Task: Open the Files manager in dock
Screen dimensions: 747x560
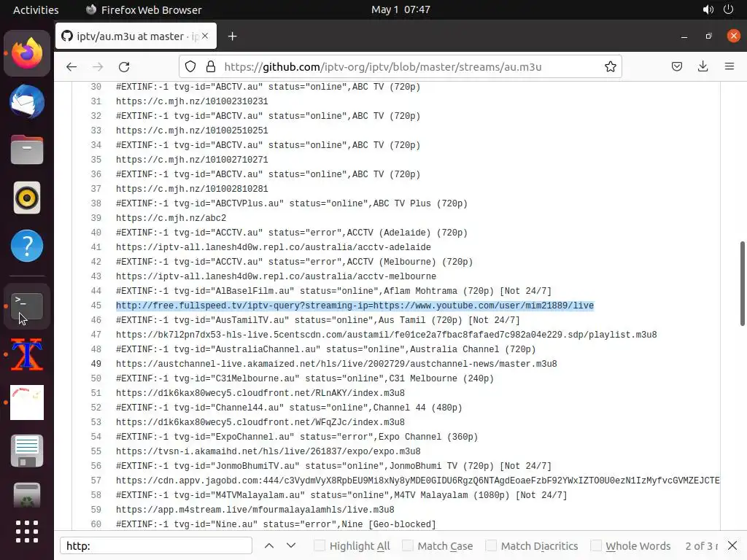Action: (27, 150)
